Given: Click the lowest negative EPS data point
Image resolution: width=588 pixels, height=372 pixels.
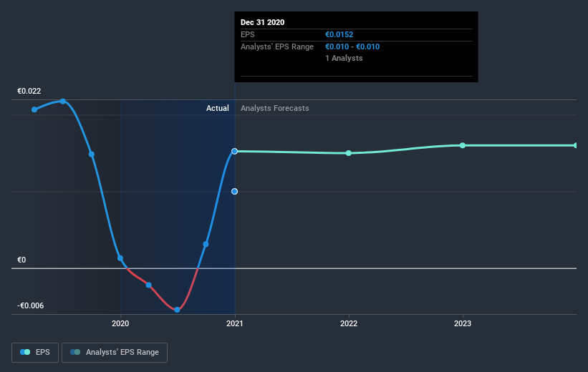Looking at the screenshot, I should click(177, 310).
